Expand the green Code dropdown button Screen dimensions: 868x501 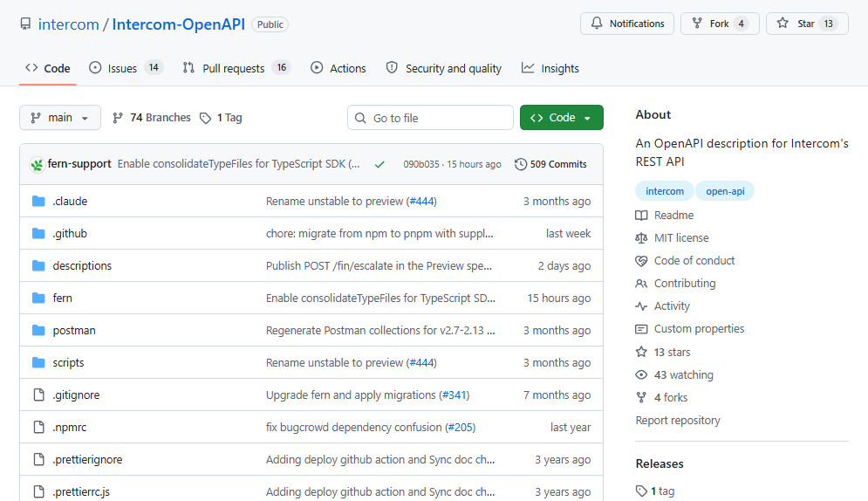pyautogui.click(x=561, y=117)
